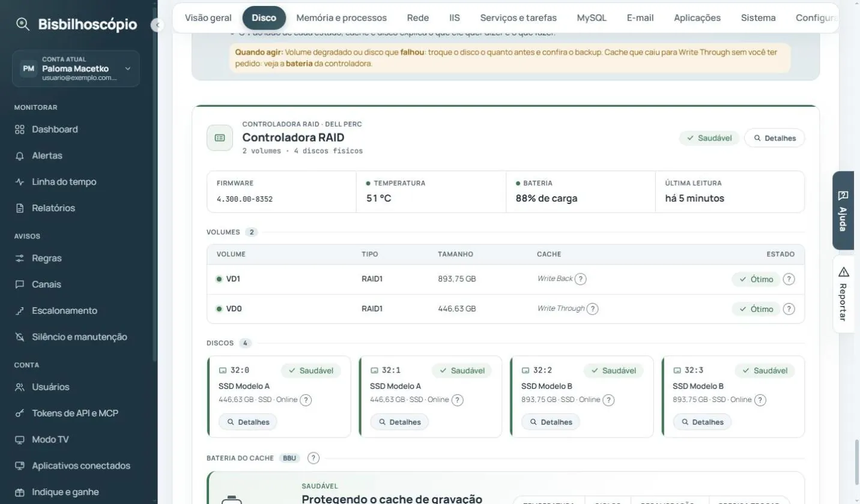Click the help icon on disk 32:0 card
The image size is (860, 504).
tap(306, 400)
